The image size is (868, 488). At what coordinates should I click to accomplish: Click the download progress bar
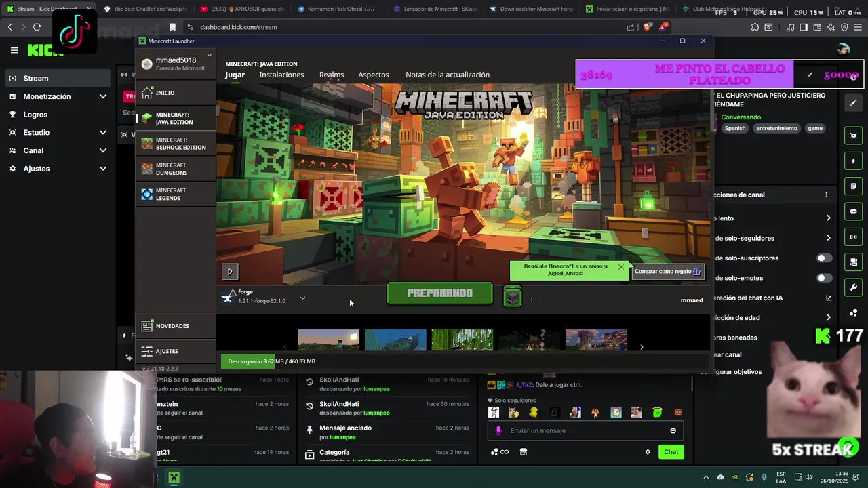click(x=464, y=361)
